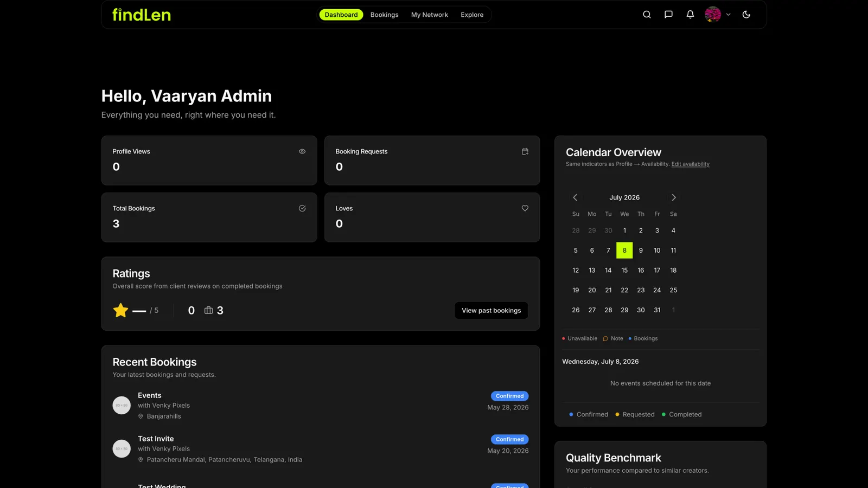Click the heart icon on Loves card
This screenshot has width=868, height=488.
[x=525, y=208]
